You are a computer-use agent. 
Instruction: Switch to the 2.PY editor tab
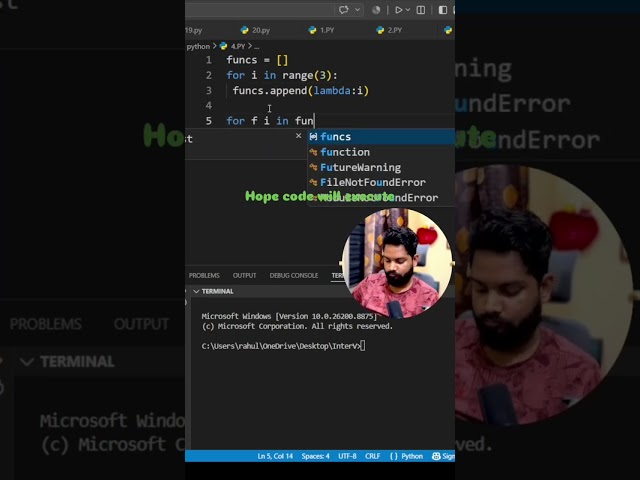pos(389,30)
